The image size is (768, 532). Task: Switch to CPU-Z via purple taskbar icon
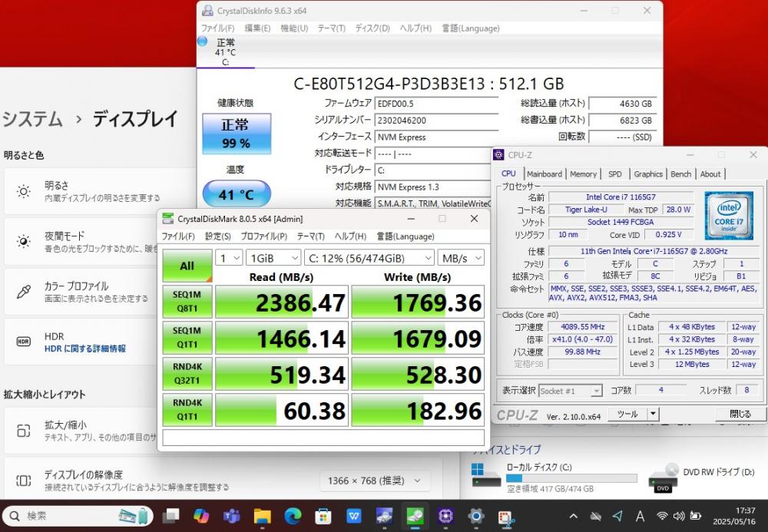click(445, 516)
